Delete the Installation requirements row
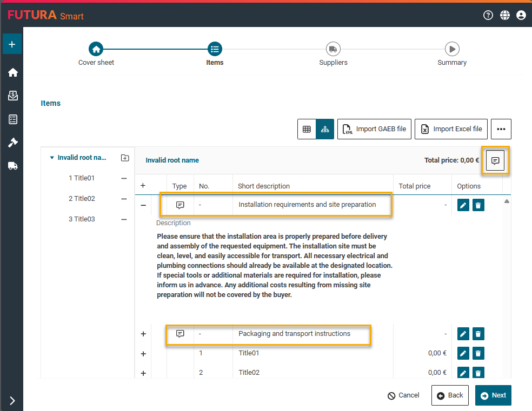This screenshot has width=532, height=411. (478, 205)
